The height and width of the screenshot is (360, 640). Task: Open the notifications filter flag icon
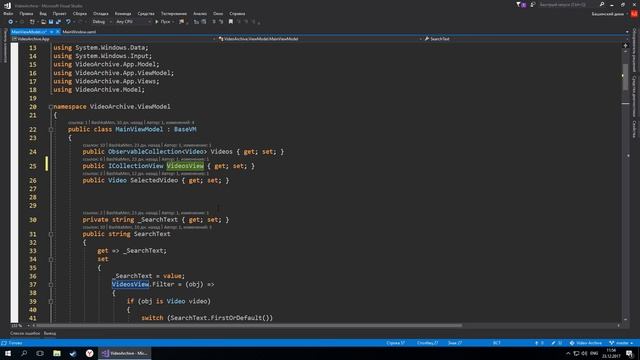tap(519, 4)
